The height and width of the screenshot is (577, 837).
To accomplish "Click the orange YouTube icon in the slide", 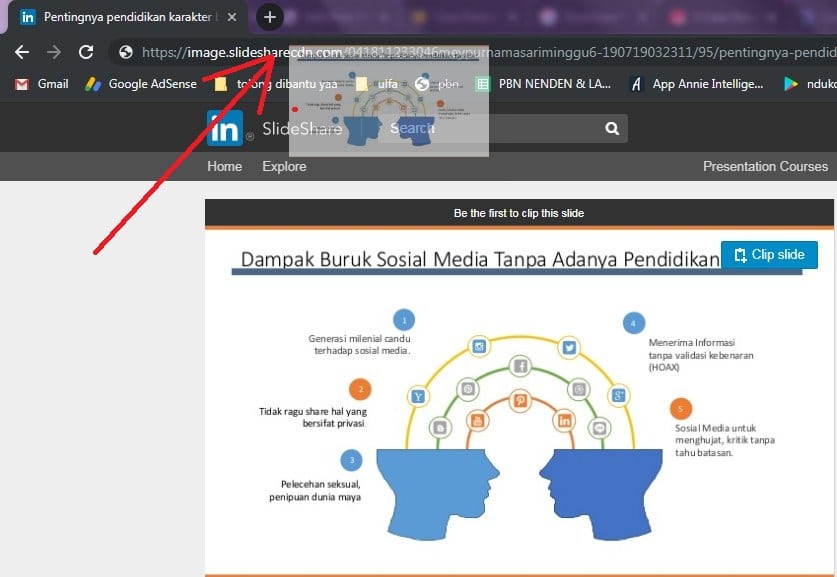I will tap(477, 421).
